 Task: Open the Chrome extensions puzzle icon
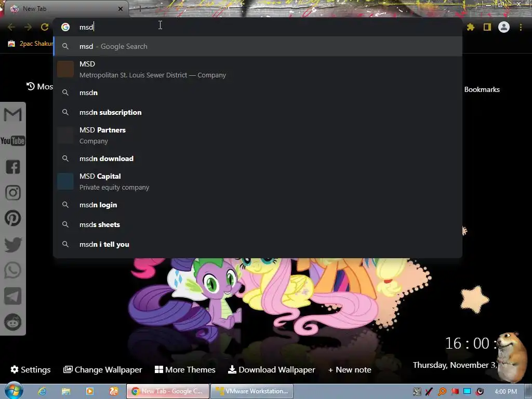471,27
